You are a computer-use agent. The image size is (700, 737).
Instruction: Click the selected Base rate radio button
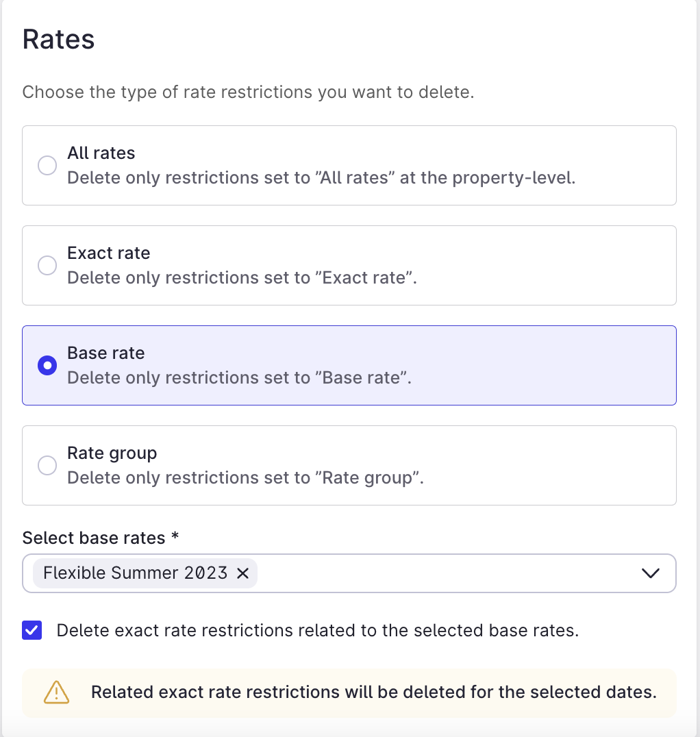click(x=47, y=365)
